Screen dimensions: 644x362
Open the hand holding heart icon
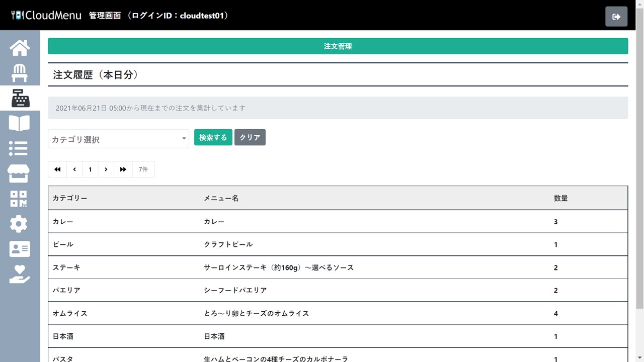tap(20, 274)
